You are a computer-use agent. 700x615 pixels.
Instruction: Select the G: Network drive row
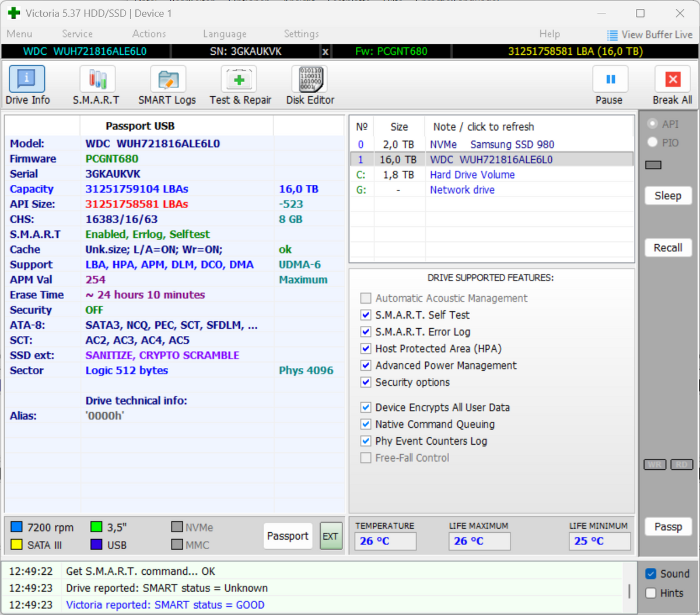pos(491,190)
